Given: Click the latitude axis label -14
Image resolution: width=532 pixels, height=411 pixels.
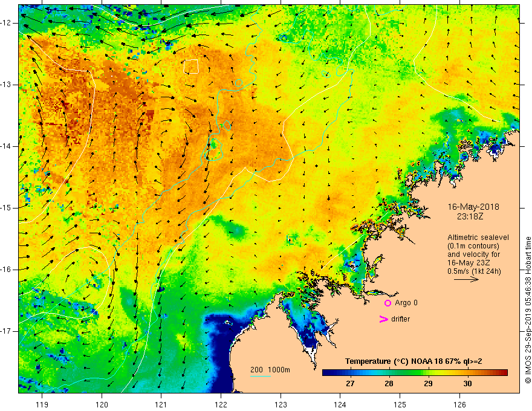Looking at the screenshot, I should point(6,146).
